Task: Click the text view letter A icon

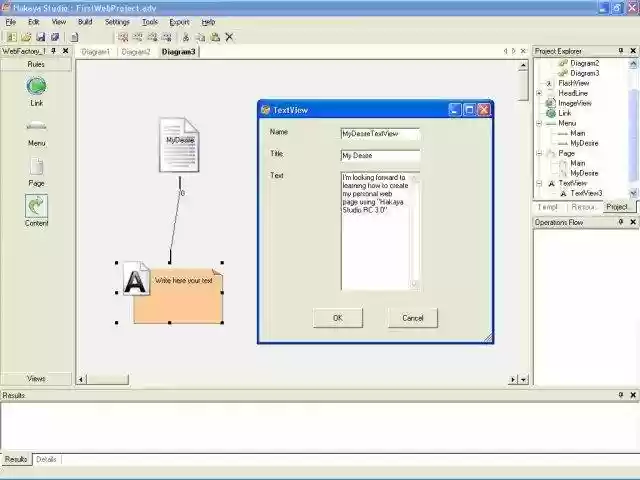Action: pos(136,278)
